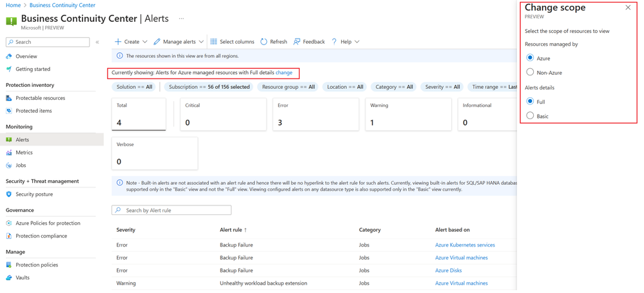Open the Metrics page
The width and height of the screenshot is (644, 293).
(24, 152)
